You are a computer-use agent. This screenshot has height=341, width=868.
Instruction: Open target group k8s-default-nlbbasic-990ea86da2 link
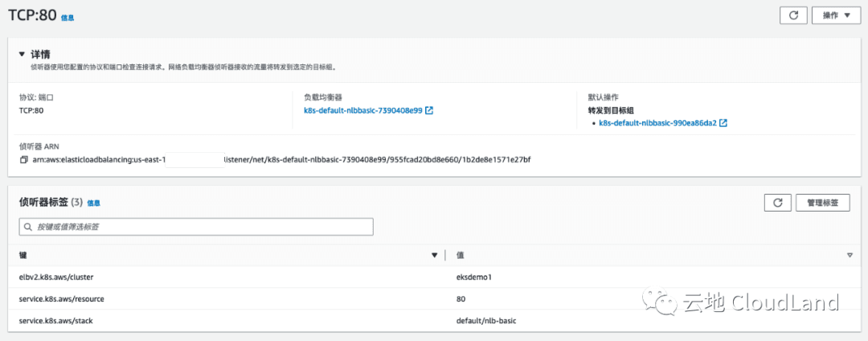657,123
